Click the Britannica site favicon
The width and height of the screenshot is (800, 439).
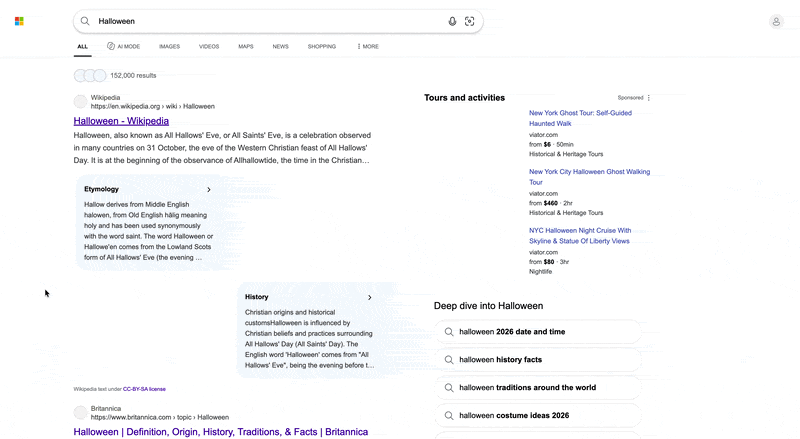pos(80,412)
